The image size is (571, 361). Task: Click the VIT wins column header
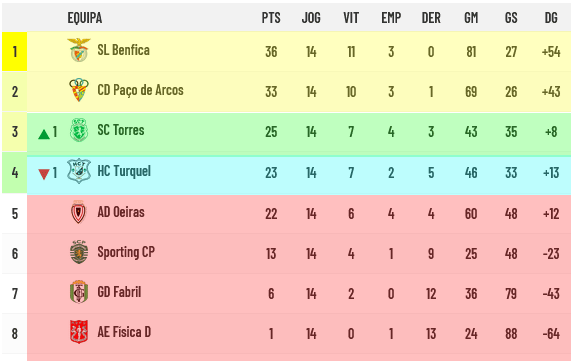pyautogui.click(x=351, y=17)
